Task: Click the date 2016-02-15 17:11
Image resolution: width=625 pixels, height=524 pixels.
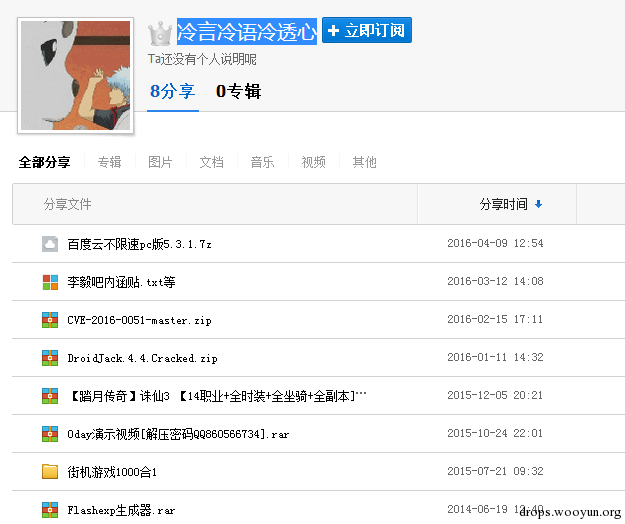Action: (x=495, y=319)
